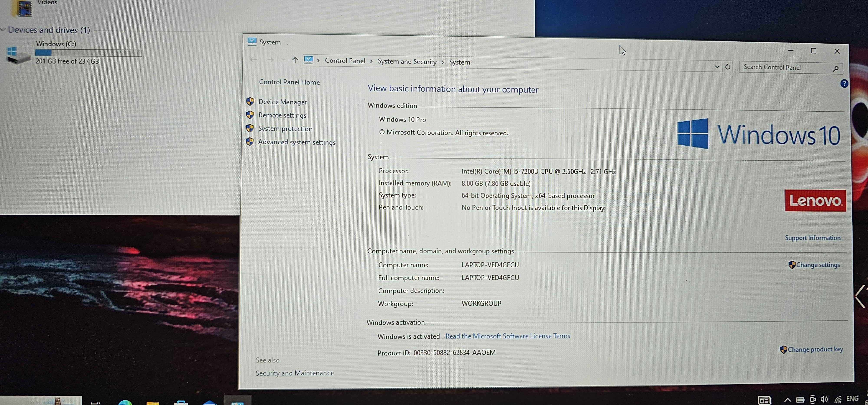
Task: Open System protection link
Action: pos(285,129)
